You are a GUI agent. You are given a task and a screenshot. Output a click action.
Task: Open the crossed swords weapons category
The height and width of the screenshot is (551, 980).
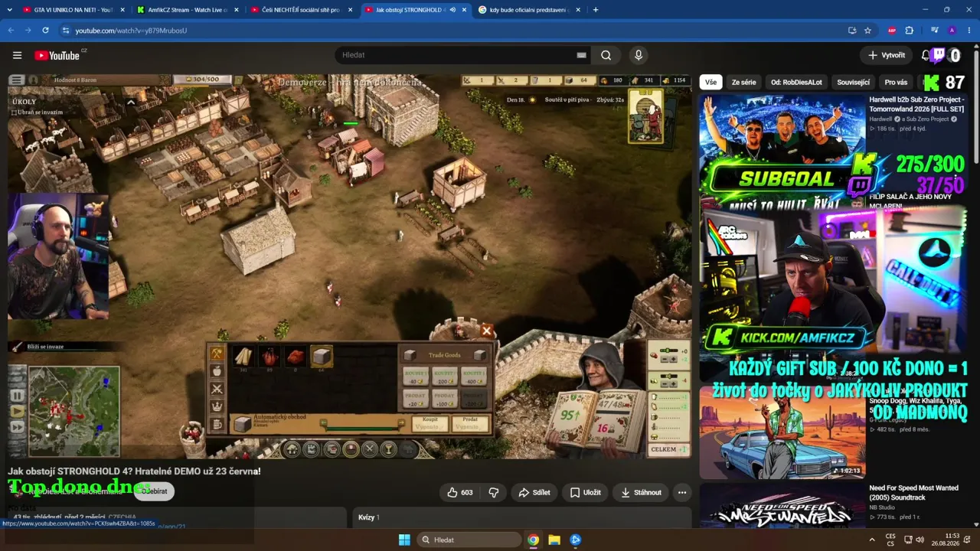tap(217, 389)
